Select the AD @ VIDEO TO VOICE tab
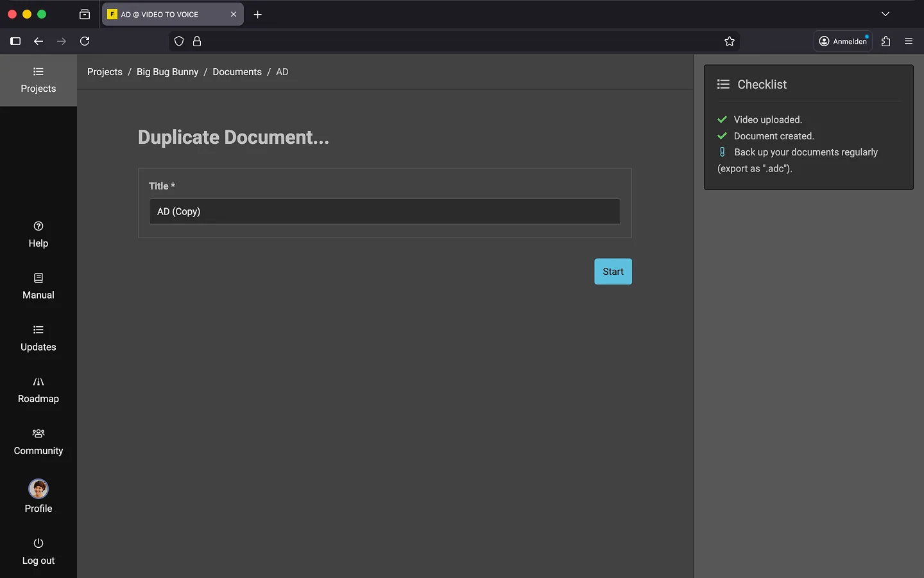Viewport: 924px width, 578px height. point(167,14)
